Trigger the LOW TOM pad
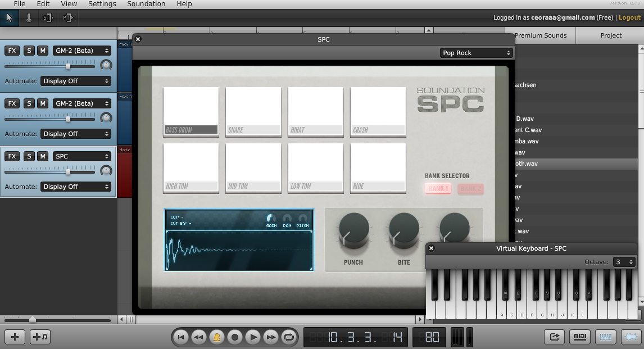Image resolution: width=644 pixels, height=349 pixels. pyautogui.click(x=316, y=167)
